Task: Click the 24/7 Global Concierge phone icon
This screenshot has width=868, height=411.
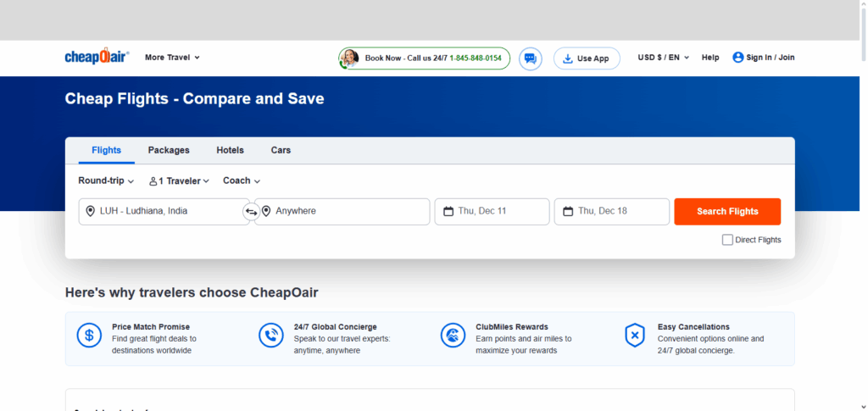Action: click(271, 336)
